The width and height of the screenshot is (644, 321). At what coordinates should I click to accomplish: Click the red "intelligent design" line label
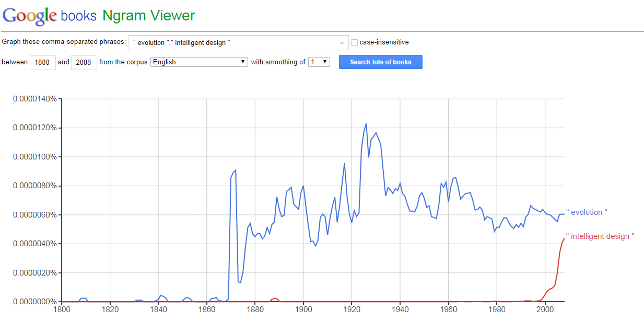(600, 236)
